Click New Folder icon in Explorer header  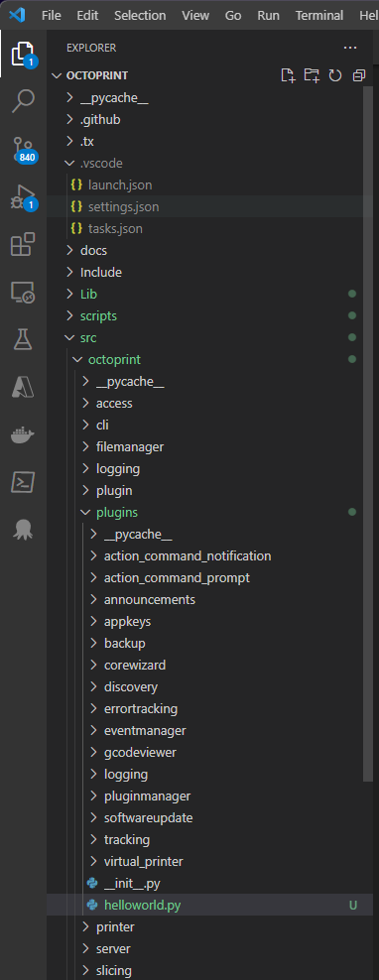[311, 75]
